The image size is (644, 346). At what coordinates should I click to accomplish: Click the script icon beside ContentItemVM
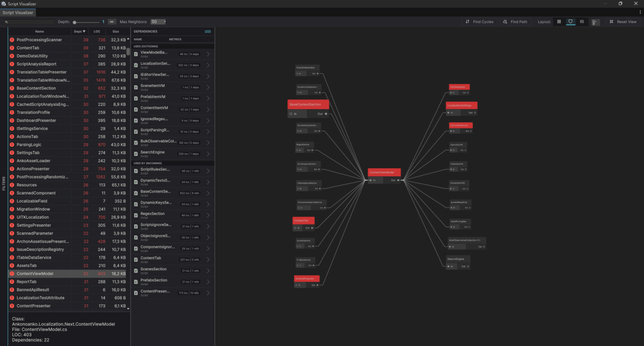tap(136, 109)
